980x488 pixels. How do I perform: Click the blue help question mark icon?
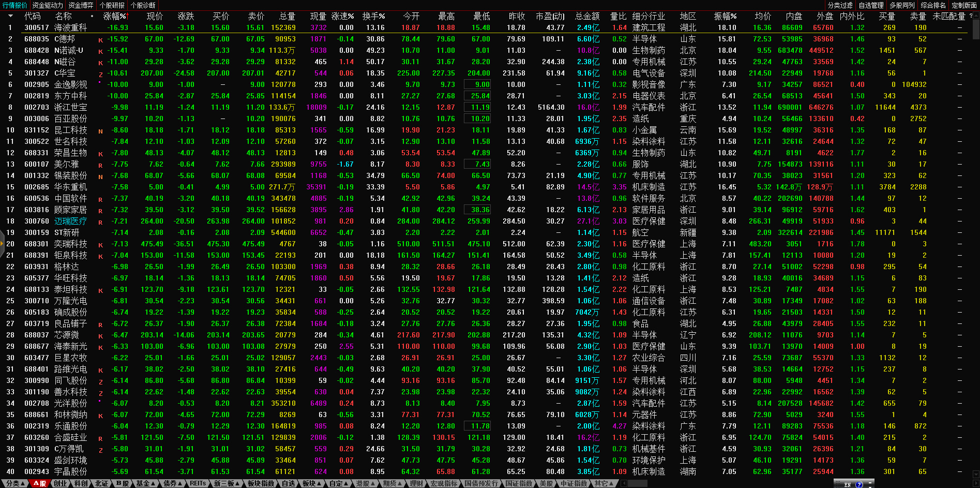tap(859, 484)
